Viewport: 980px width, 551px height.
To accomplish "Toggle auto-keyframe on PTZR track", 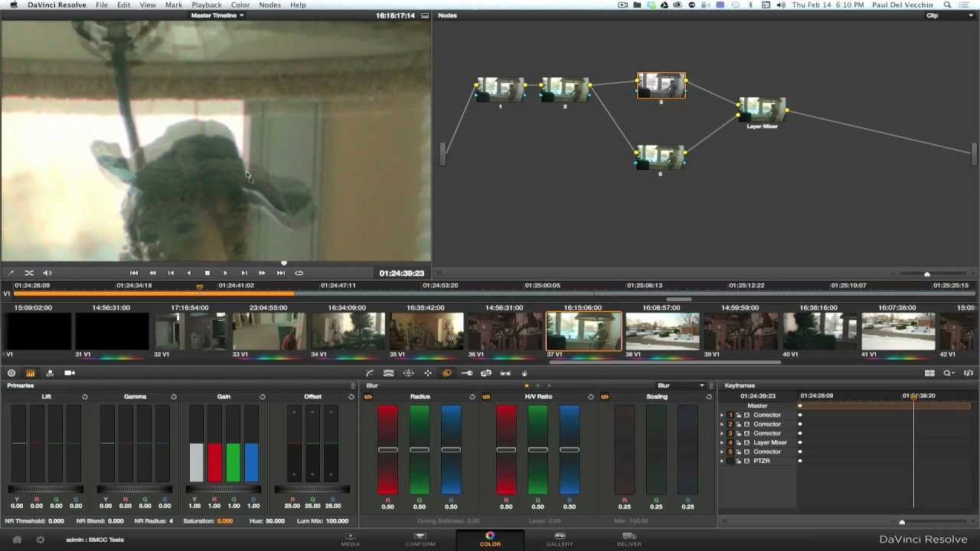I will [x=747, y=461].
